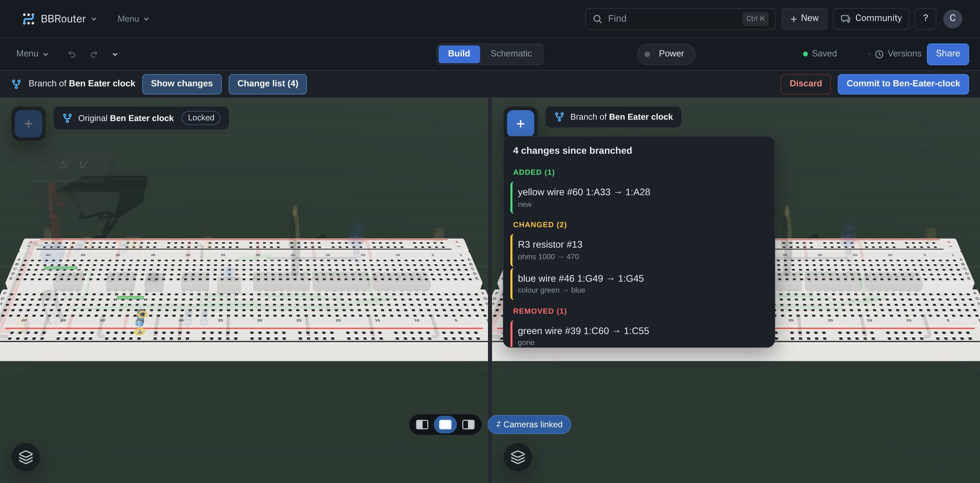This screenshot has height=483, width=980.
Task: Select the blue wire #46 change entry
Action: coord(639,283)
